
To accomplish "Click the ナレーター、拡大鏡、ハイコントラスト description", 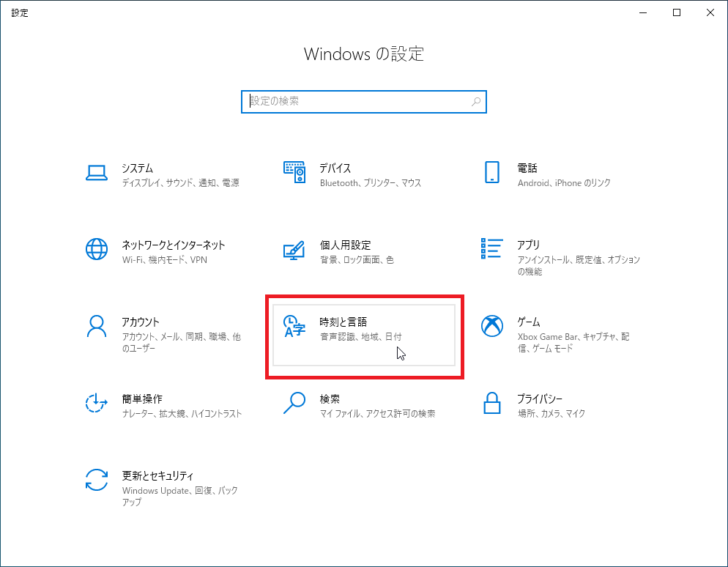I will tap(182, 414).
